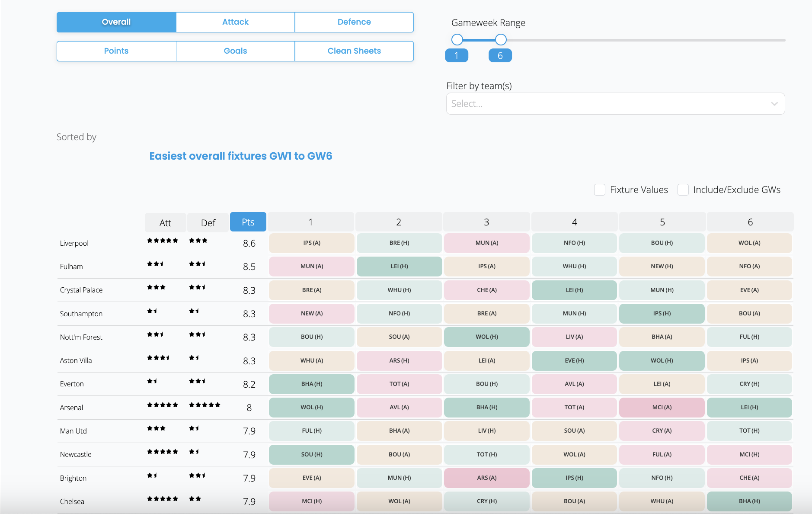
Task: Select the Clean Sheets view tab
Action: (x=354, y=51)
